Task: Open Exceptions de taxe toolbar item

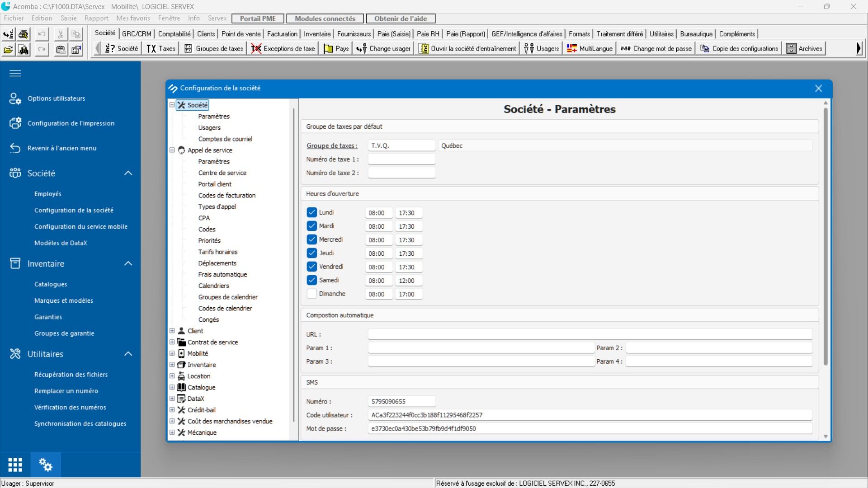Action: coord(283,48)
